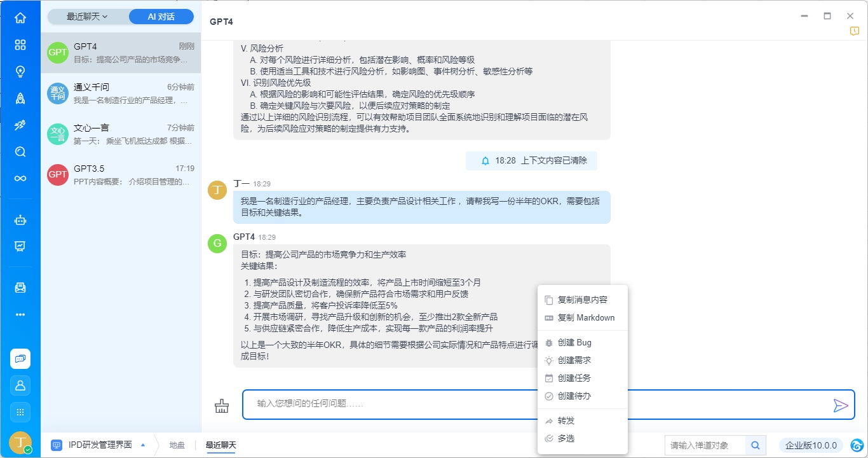Open the robot AI icon in sidebar

point(20,221)
